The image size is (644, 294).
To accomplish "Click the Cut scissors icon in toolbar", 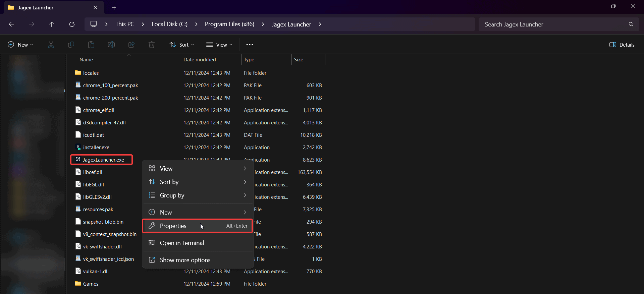I will pyautogui.click(x=51, y=45).
